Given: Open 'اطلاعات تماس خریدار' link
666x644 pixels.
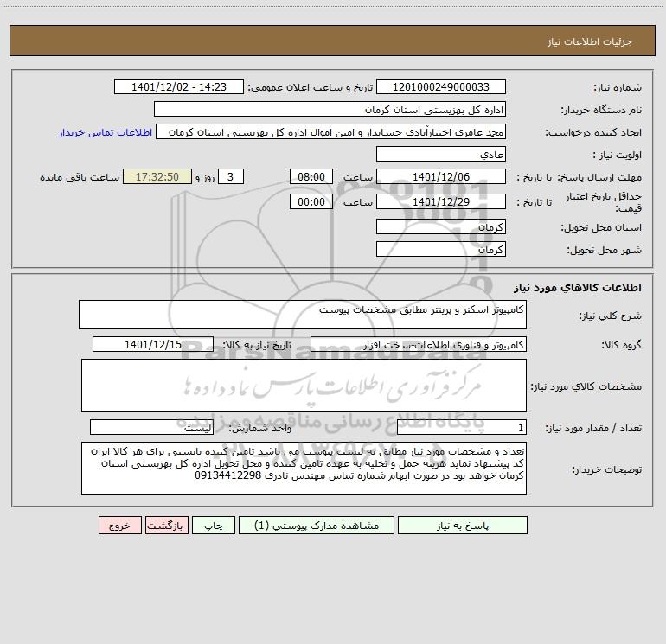Looking at the screenshot, I should 106,132.
